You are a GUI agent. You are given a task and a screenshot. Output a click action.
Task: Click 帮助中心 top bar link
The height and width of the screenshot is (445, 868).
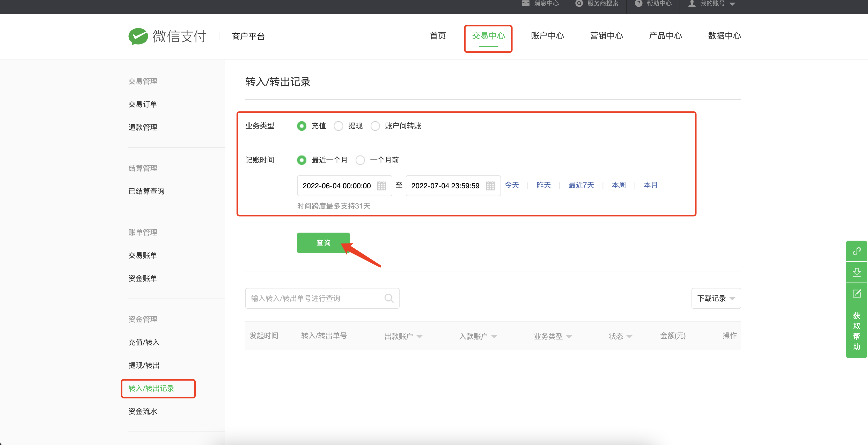tap(659, 3)
